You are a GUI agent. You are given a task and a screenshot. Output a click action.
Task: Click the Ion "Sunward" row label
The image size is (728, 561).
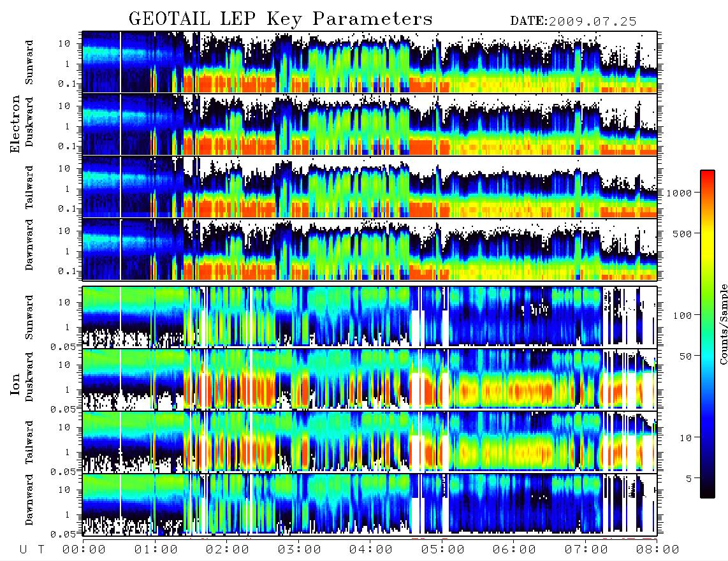(29, 317)
